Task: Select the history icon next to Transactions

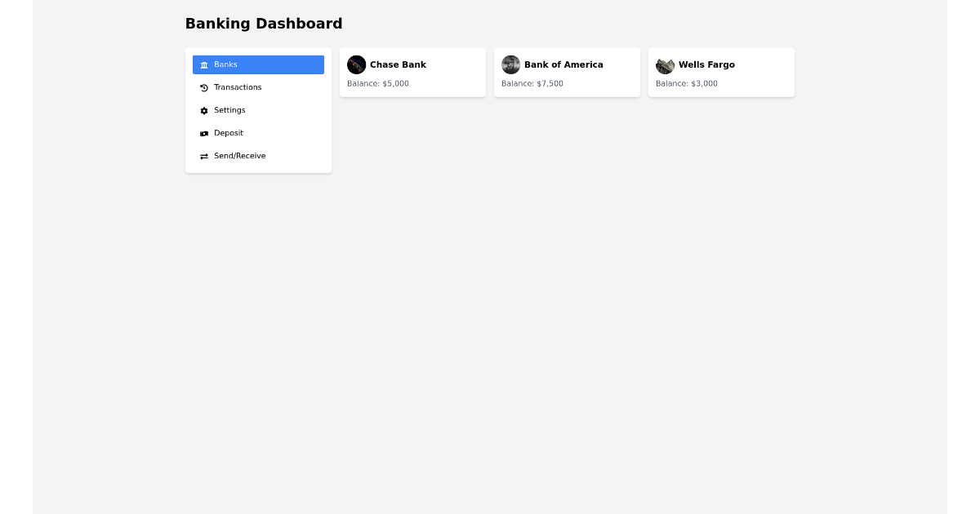Action: pyautogui.click(x=203, y=87)
